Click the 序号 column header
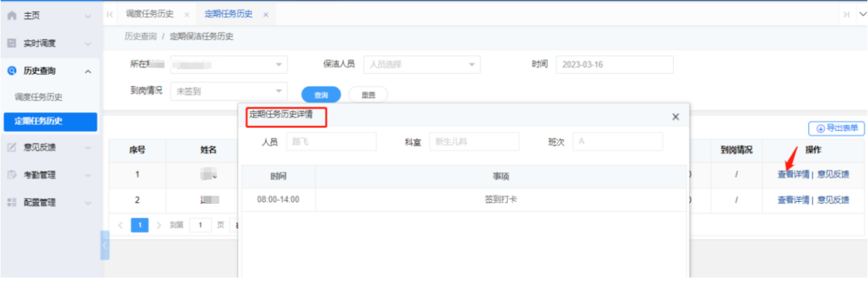This screenshot has height=286, width=868. 137,149
